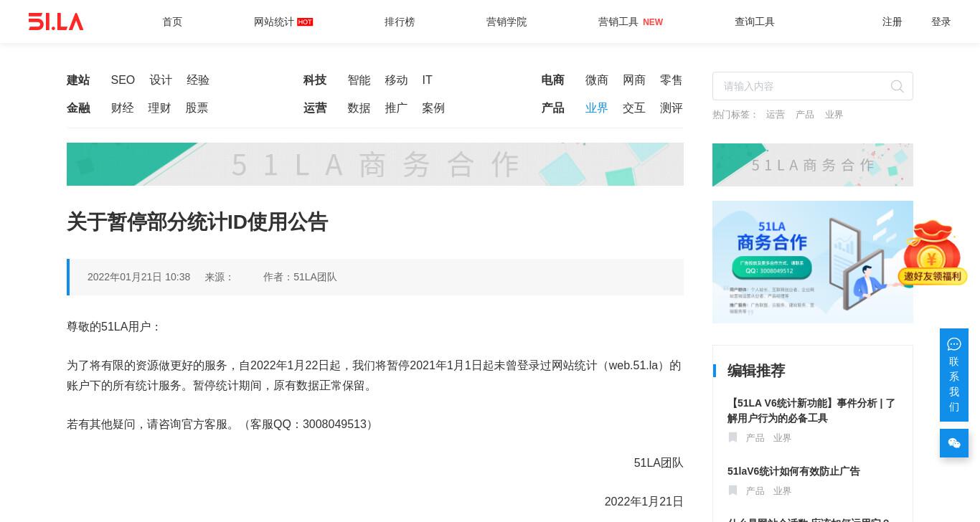Select 金融 category heading

click(78, 108)
